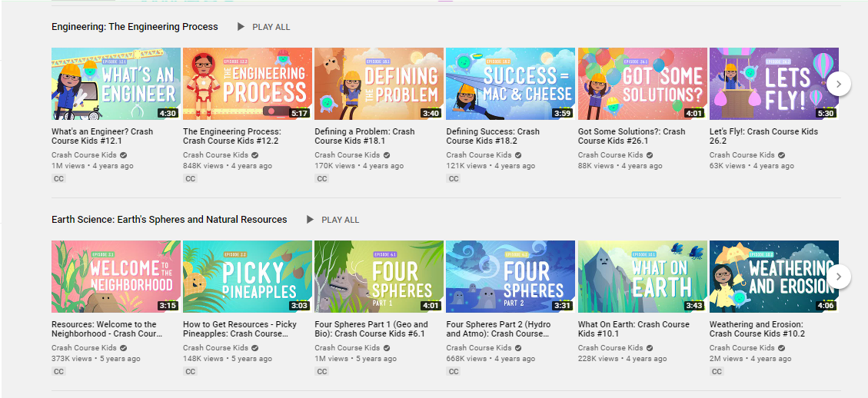Show next videos in Earth Science row
The height and width of the screenshot is (398, 868).
(838, 277)
